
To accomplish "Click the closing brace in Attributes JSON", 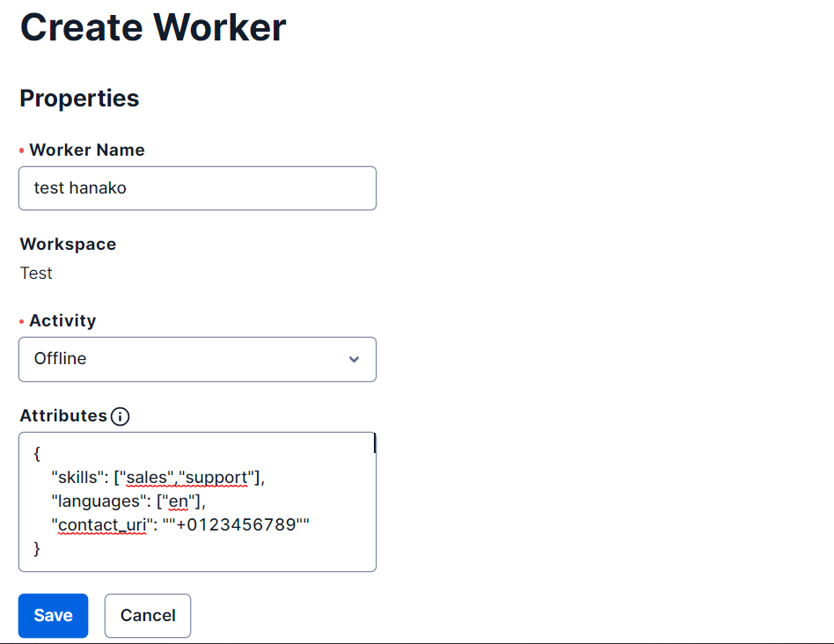I will (37, 548).
